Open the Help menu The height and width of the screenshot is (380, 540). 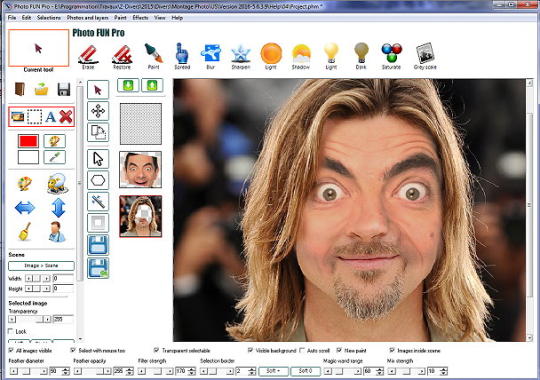point(177,18)
